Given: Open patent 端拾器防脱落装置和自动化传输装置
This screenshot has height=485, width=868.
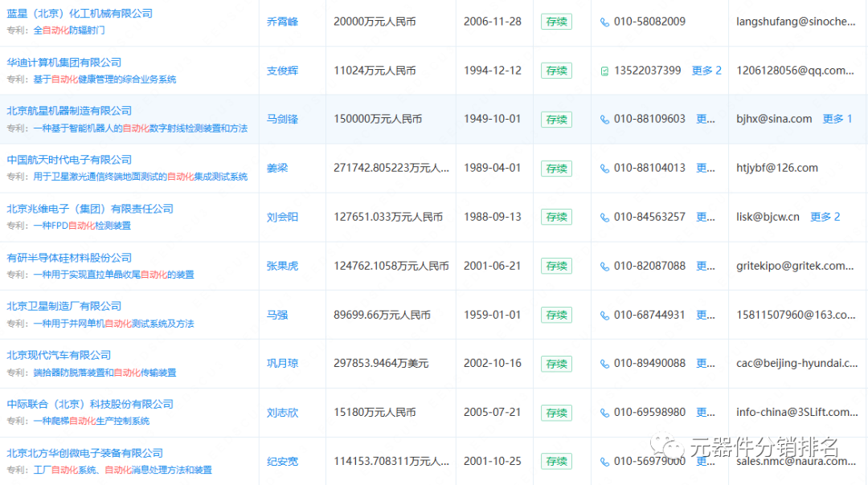Looking at the screenshot, I should (x=104, y=373).
